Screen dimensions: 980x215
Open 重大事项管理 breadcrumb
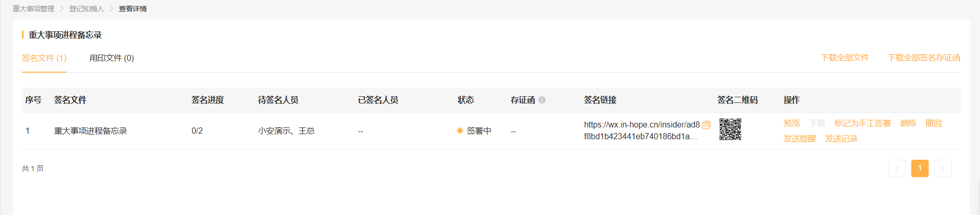[33, 9]
